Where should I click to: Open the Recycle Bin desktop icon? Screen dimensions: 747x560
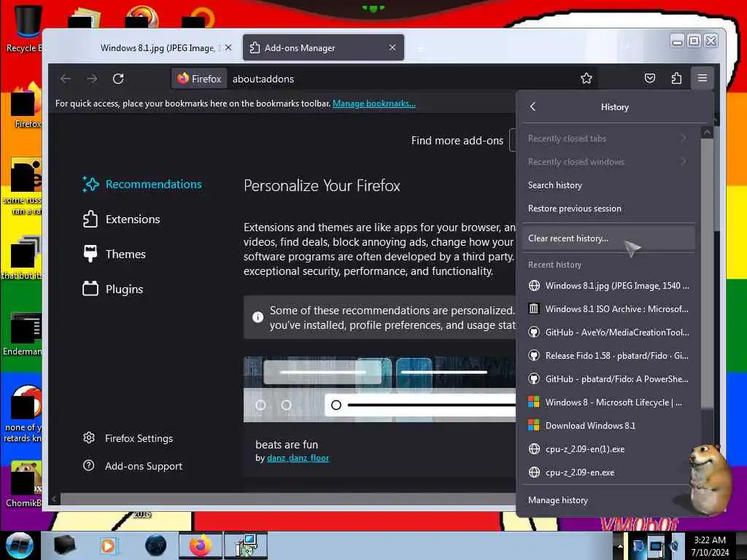[24, 28]
